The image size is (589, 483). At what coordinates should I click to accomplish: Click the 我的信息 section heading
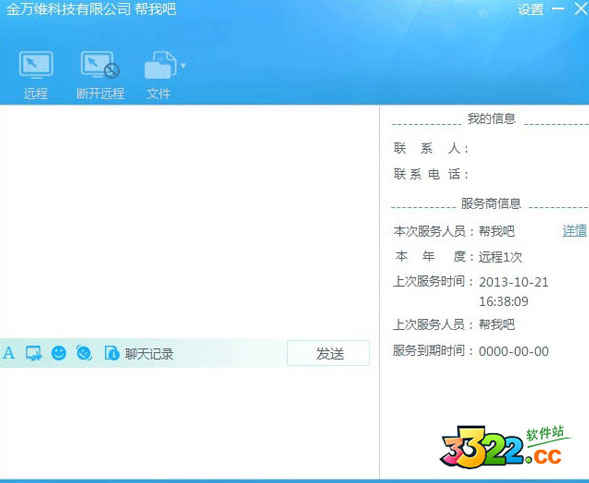(491, 119)
